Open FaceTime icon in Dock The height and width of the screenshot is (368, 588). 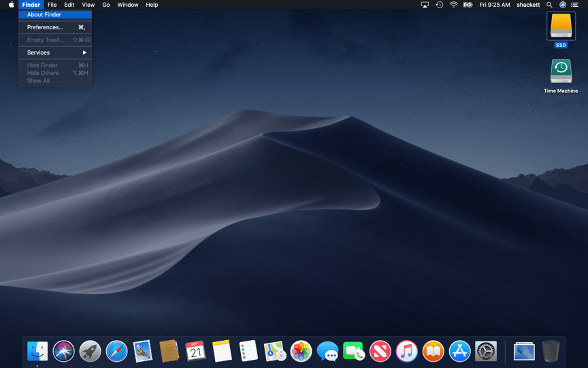[354, 351]
